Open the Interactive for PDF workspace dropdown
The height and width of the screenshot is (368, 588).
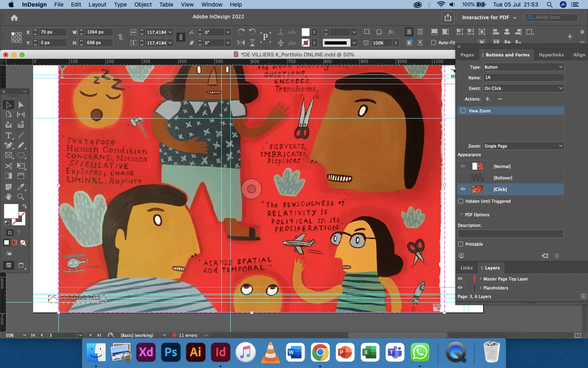point(489,18)
